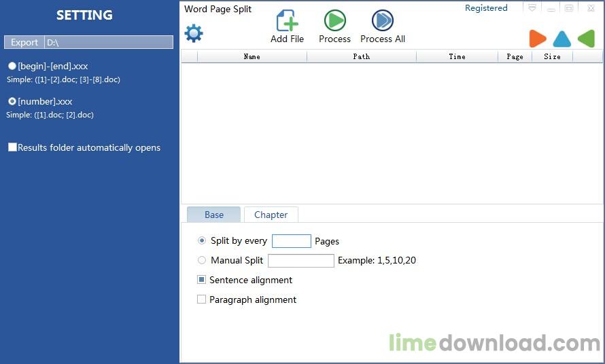Select Split by every pages option

[x=201, y=240]
